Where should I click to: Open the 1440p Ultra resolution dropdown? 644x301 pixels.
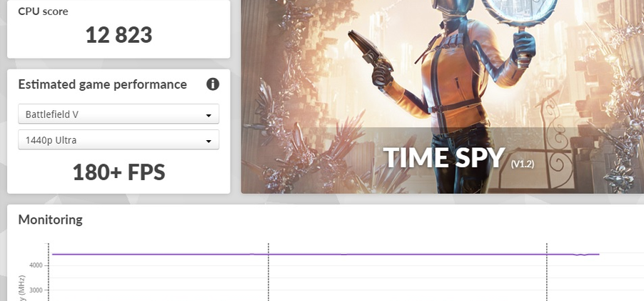(x=119, y=140)
